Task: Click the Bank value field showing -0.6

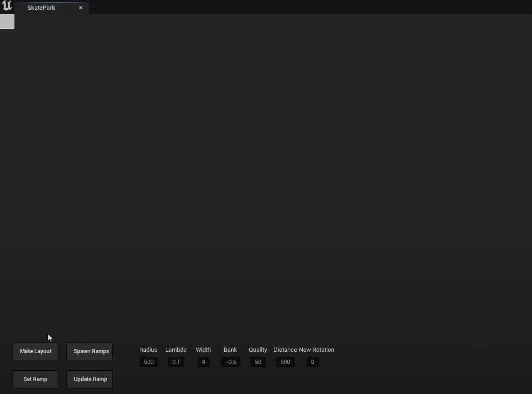Action: [231, 362]
